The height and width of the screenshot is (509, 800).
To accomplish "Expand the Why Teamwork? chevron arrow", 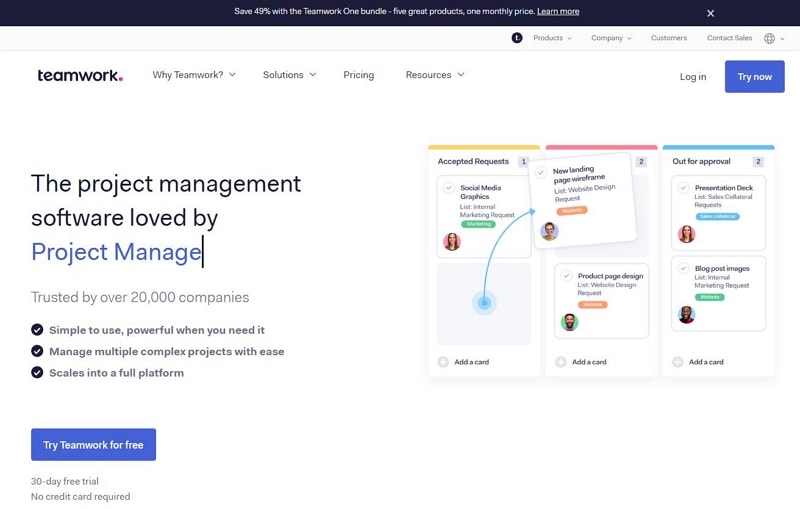I will (x=232, y=74).
